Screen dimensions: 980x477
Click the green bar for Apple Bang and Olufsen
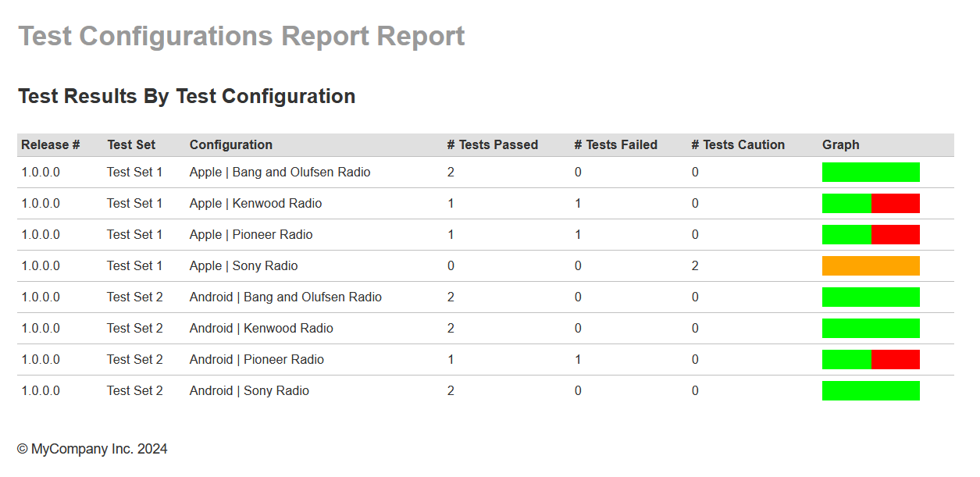point(871,173)
